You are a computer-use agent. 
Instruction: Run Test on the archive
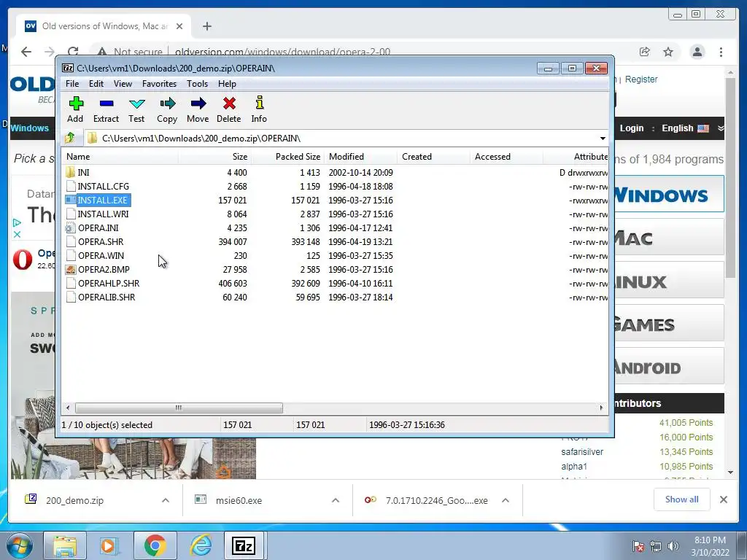[136, 109]
